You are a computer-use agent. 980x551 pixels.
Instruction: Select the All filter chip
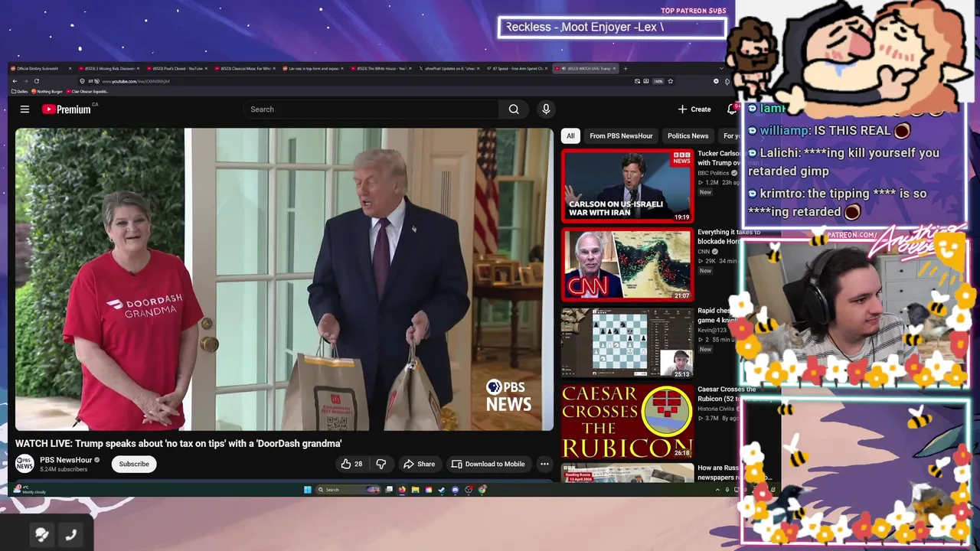(570, 135)
